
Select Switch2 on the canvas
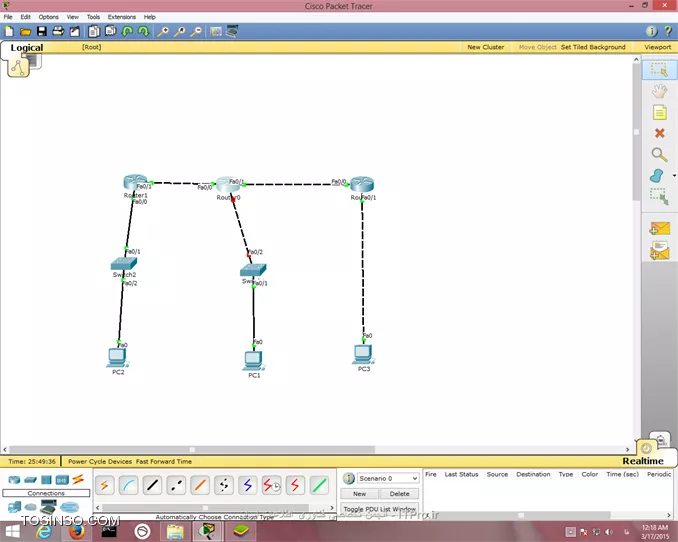point(124,263)
